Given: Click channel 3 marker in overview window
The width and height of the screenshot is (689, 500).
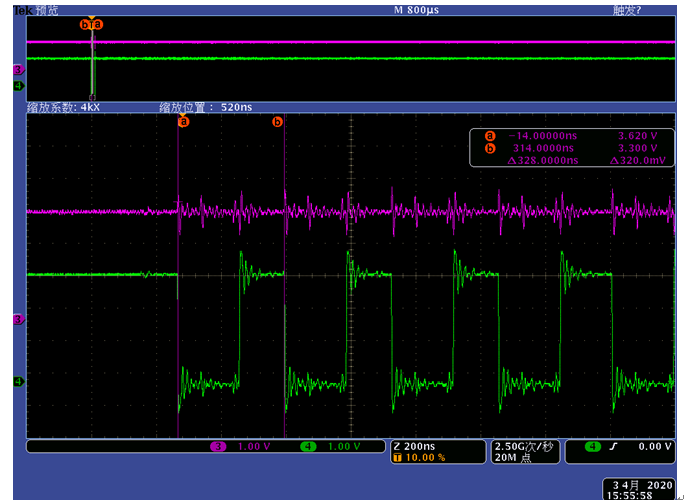Looking at the screenshot, I should pyautogui.click(x=18, y=69).
